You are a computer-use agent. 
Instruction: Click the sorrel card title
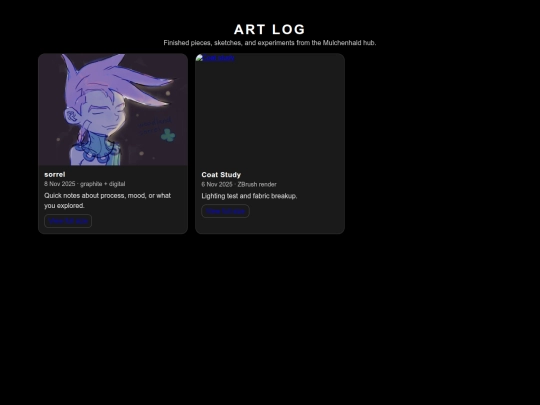[55, 175]
